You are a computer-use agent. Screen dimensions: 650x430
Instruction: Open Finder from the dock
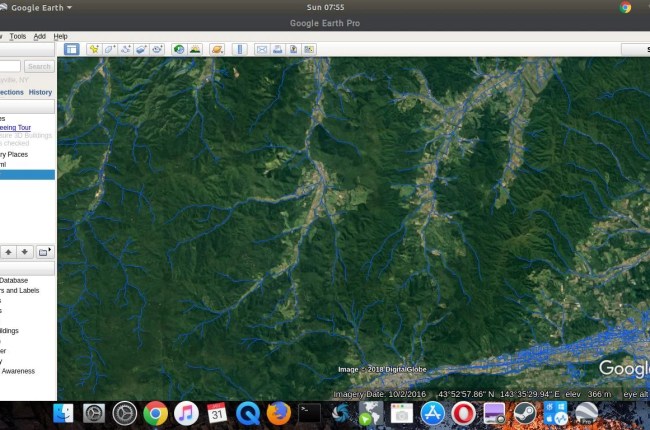[x=63, y=413]
